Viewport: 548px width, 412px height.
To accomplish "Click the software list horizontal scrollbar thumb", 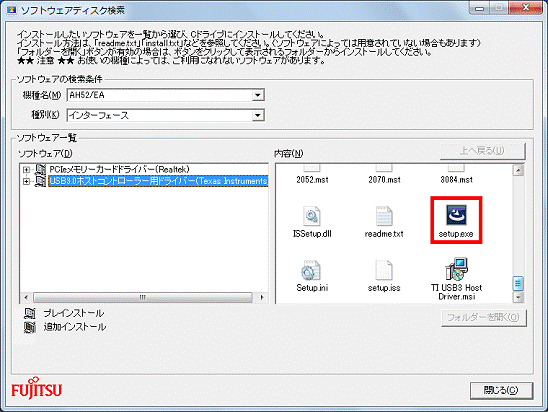I will click(x=143, y=297).
